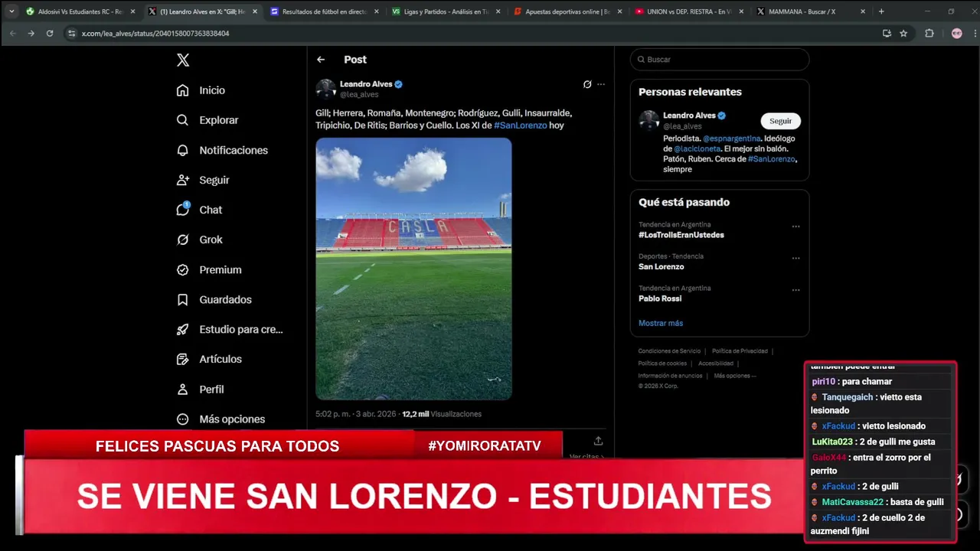Viewport: 980px width, 551px height.
Task: Open Premium verified badge icon
Action: (182, 269)
